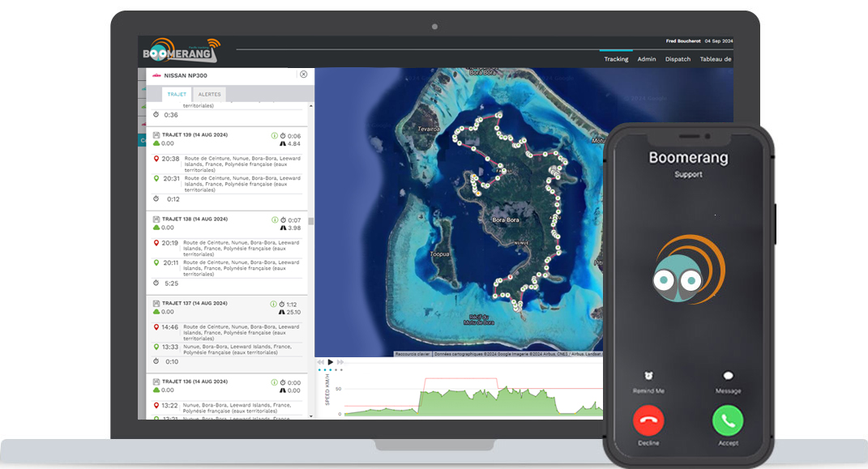Switch to the ALERTES tab
Screen dimensions: 868x469
coord(210,95)
